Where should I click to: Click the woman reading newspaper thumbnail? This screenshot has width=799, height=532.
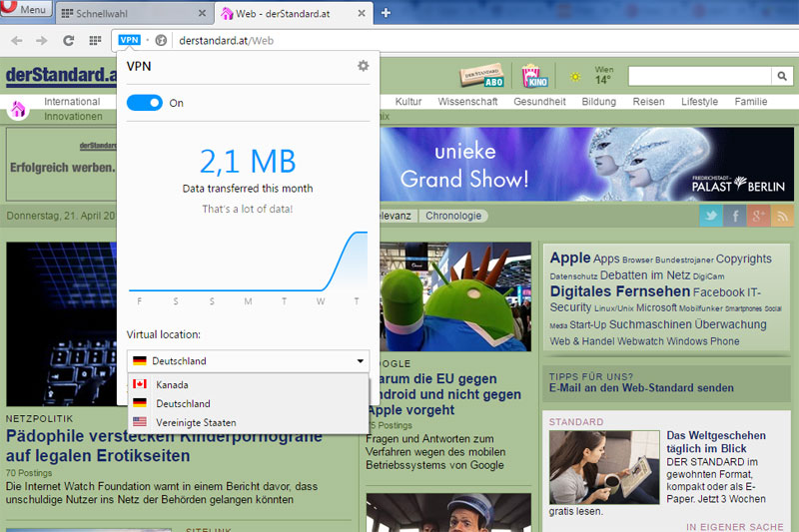(x=604, y=467)
